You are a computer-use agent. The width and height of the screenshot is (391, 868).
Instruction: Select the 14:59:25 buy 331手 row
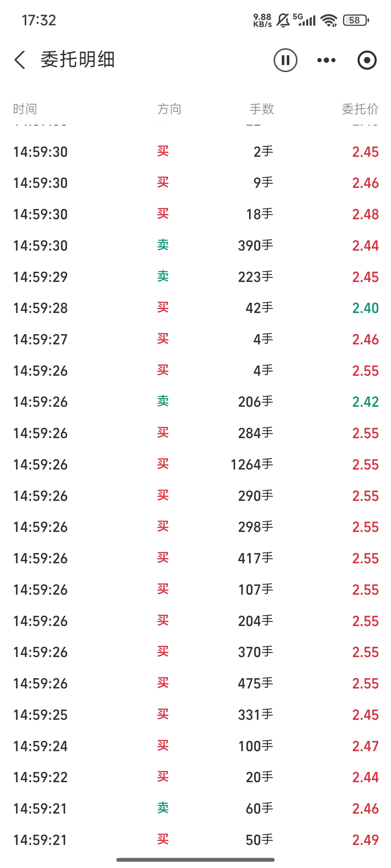coord(196,715)
